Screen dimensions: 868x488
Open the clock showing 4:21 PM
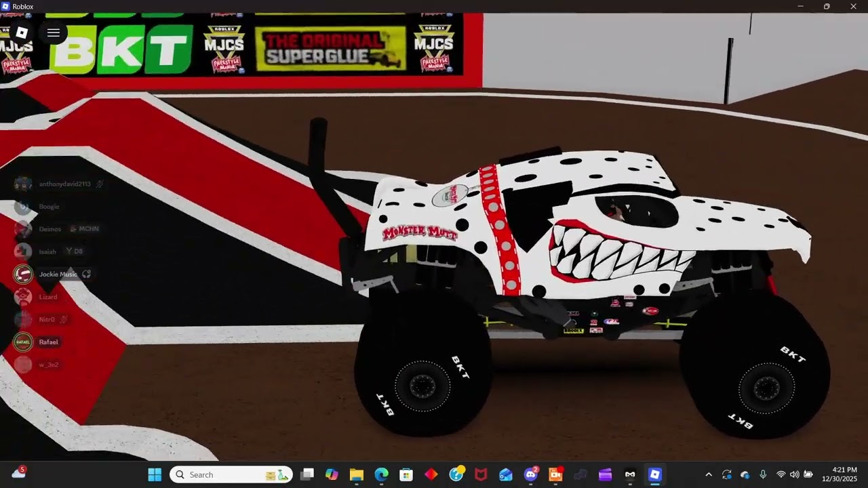click(840, 474)
